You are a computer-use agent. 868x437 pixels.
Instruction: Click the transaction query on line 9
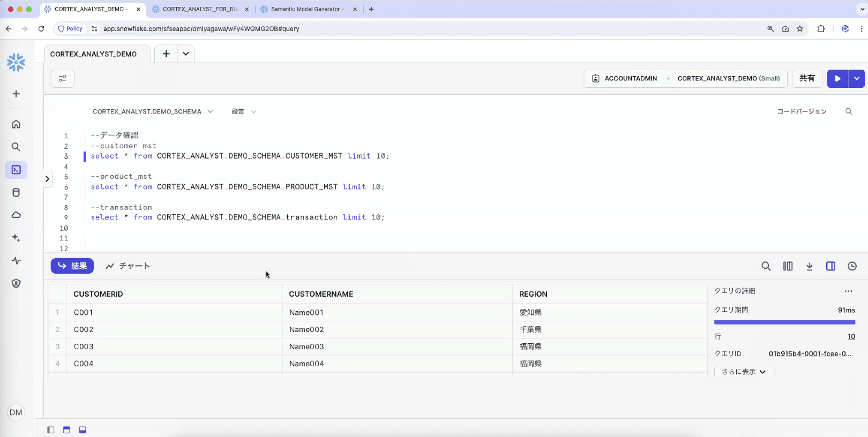point(237,217)
